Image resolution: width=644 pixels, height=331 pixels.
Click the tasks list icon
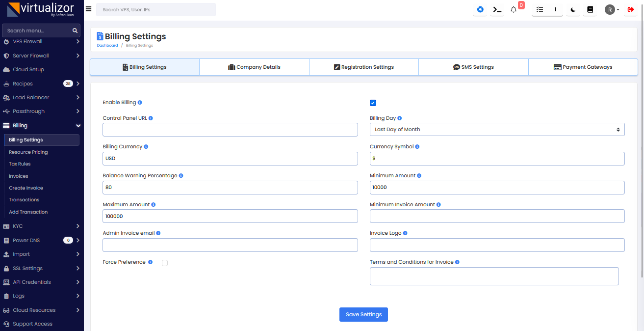(x=540, y=9)
